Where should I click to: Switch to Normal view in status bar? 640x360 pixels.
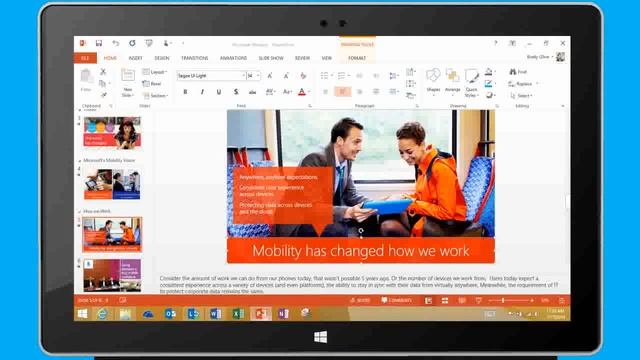(x=428, y=301)
